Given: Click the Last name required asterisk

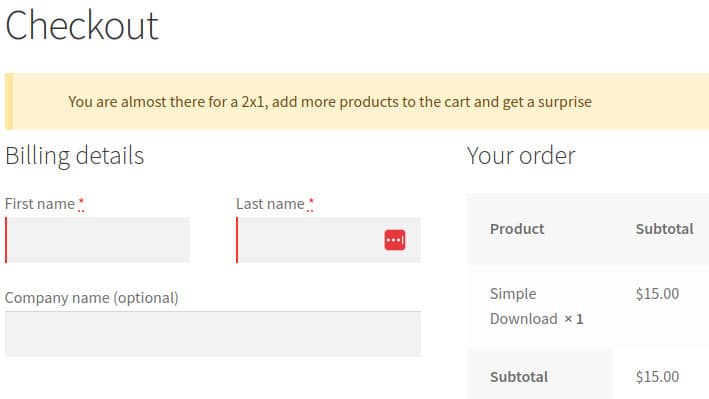Looking at the screenshot, I should pos(311,203).
